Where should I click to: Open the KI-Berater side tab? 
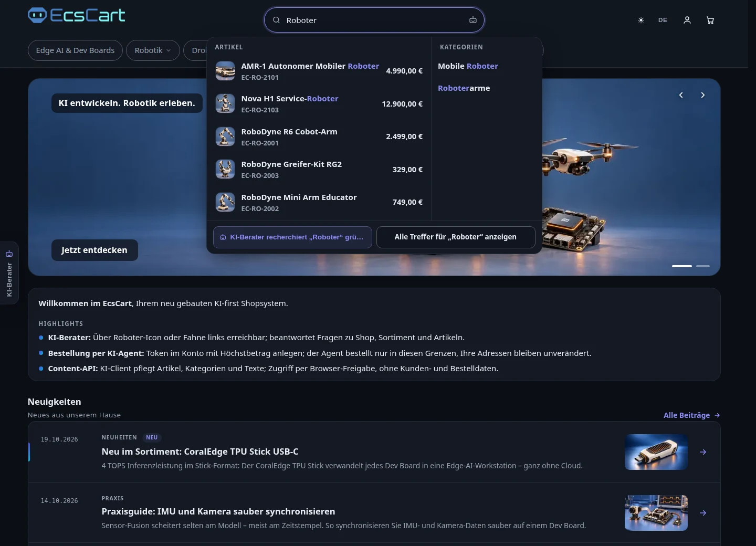[9, 273]
